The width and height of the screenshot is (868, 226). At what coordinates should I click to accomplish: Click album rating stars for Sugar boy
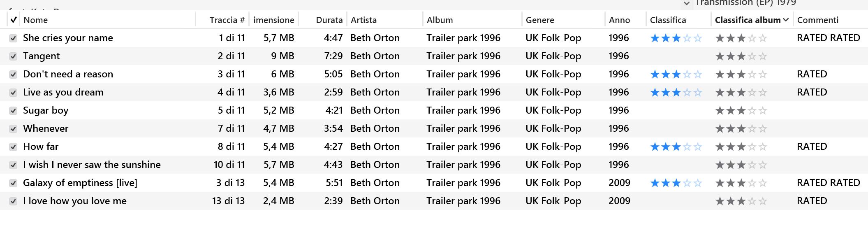click(x=741, y=111)
